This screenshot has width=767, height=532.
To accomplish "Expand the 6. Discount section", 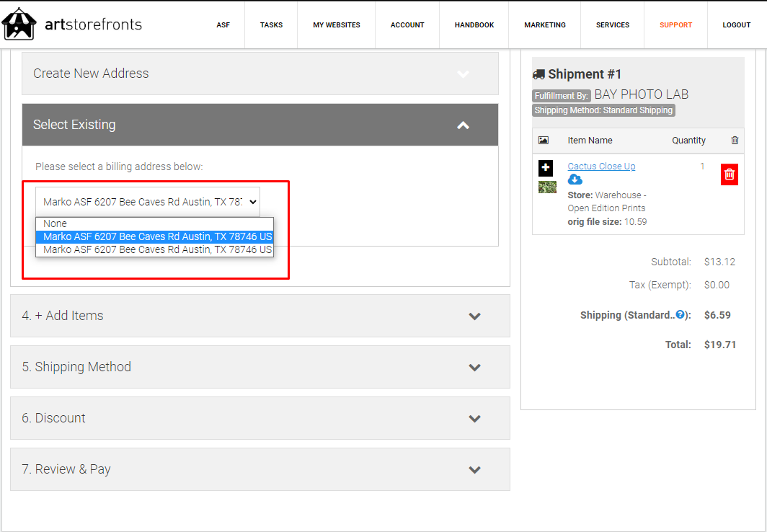I will click(x=260, y=418).
